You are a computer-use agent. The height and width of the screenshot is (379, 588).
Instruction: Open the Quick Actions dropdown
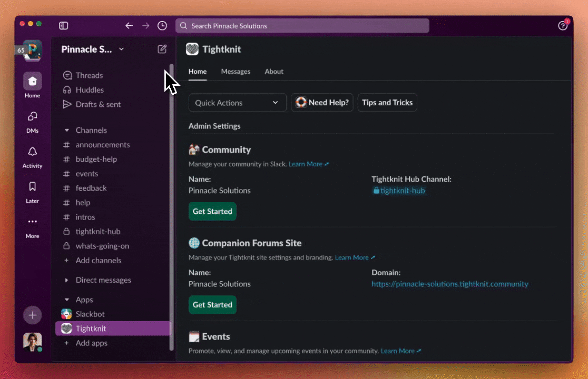click(238, 103)
